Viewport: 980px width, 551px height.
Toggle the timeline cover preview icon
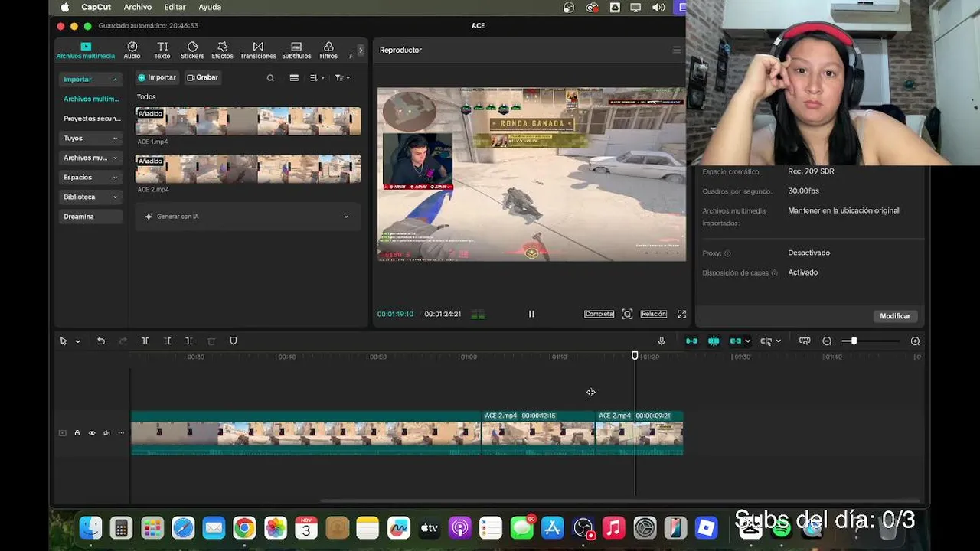click(x=805, y=341)
